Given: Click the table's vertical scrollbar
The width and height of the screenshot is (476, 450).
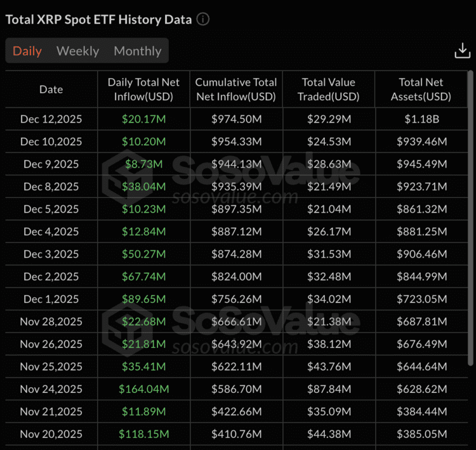Looking at the screenshot, I should click(x=470, y=218).
